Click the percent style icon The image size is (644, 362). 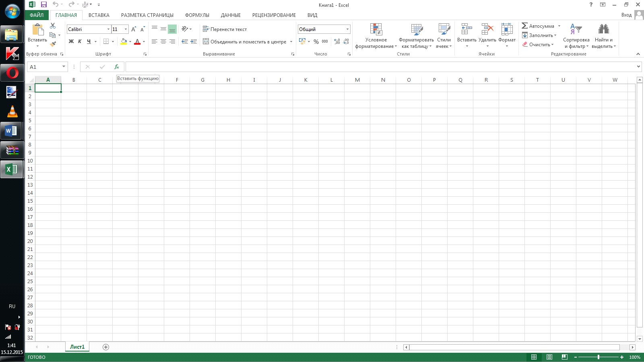point(316,41)
